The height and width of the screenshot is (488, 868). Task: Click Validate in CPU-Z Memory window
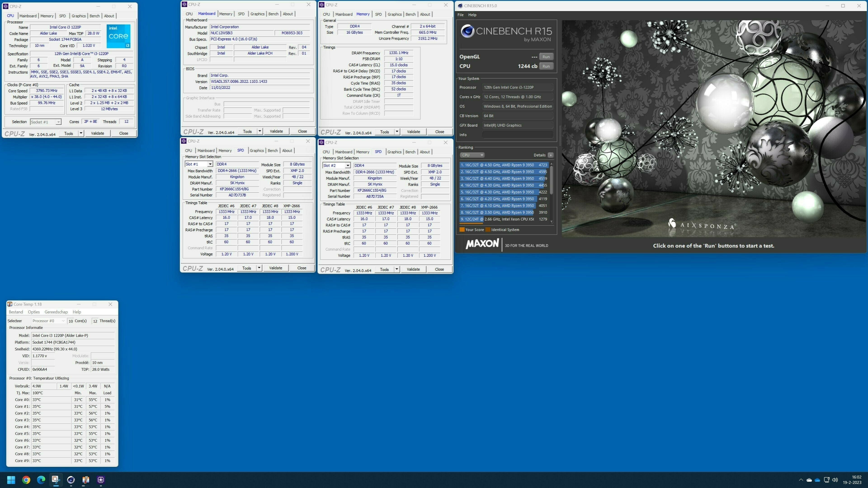click(x=413, y=132)
